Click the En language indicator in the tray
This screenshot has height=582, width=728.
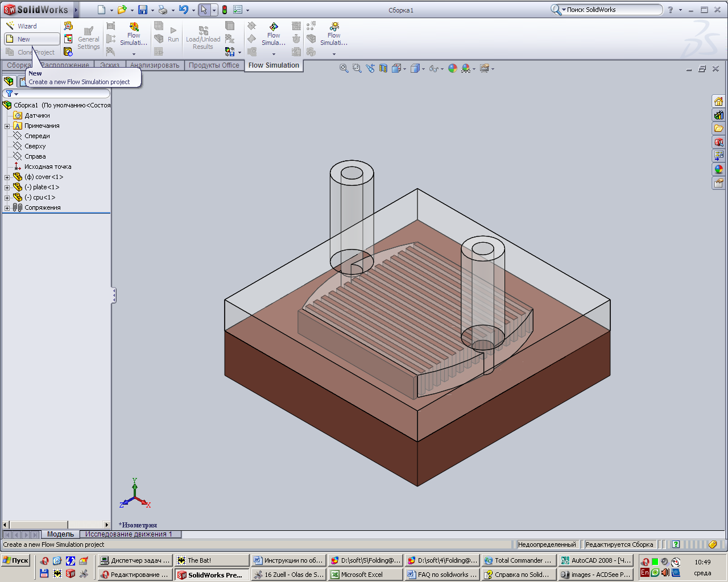point(644,573)
